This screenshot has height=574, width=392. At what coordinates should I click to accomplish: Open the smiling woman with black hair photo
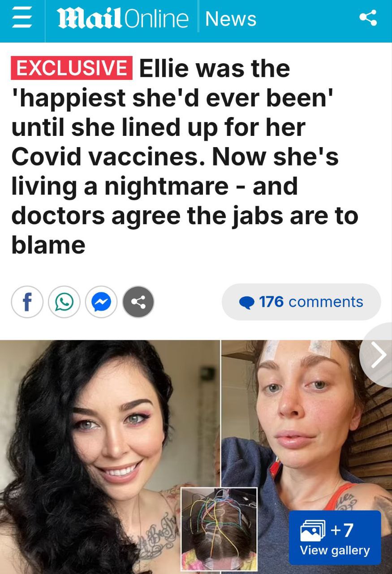point(110,457)
